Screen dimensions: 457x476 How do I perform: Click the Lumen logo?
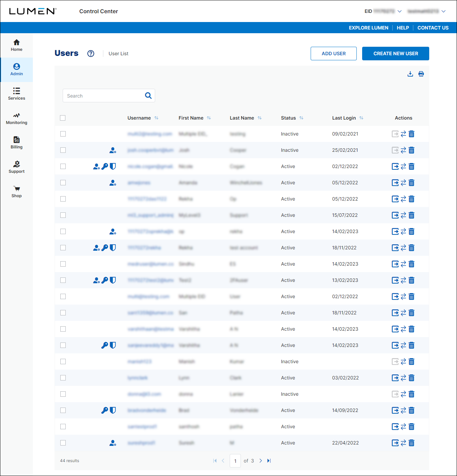click(x=33, y=11)
